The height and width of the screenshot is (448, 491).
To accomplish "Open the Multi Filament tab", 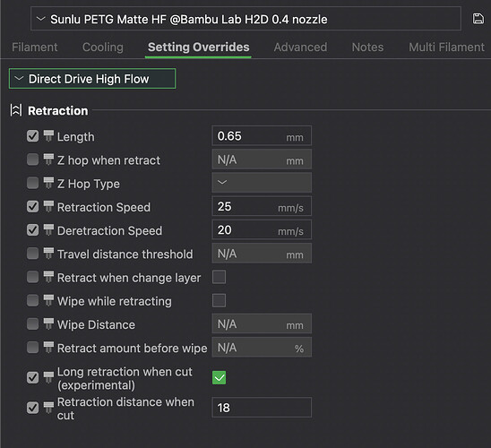I will [x=446, y=47].
